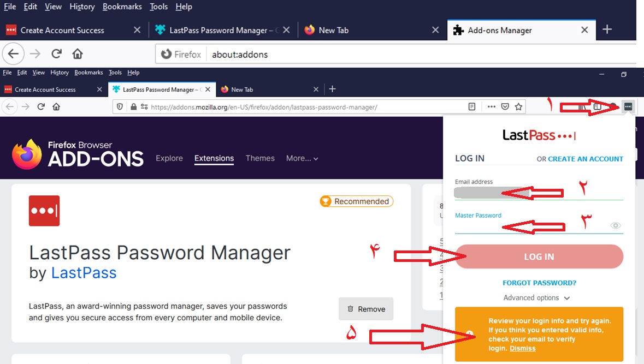Close the Add-ons Manager tab
The height and width of the screenshot is (364, 644).
pyautogui.click(x=584, y=30)
